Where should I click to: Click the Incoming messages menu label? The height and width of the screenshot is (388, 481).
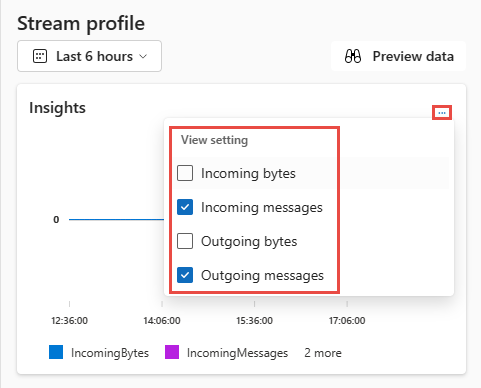point(262,208)
